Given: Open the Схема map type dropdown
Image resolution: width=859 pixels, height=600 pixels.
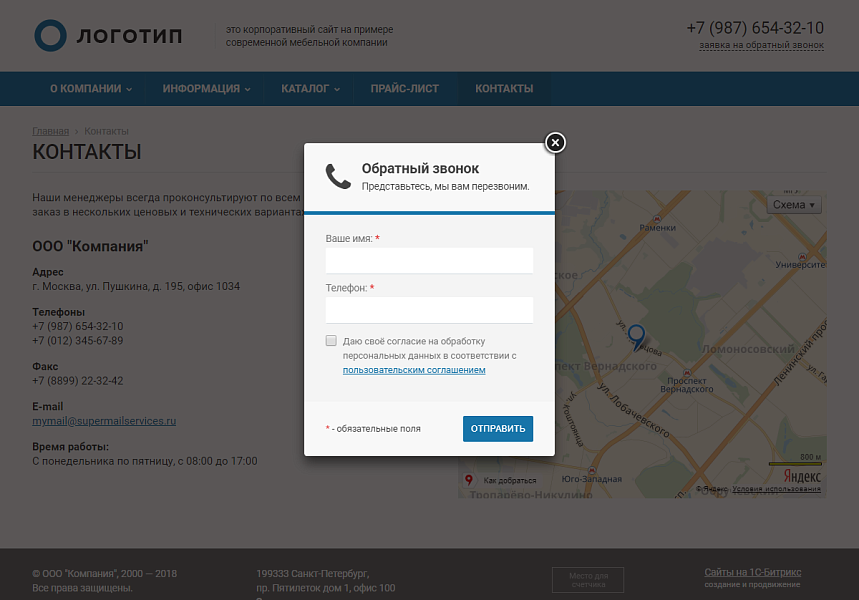Looking at the screenshot, I should point(794,205).
